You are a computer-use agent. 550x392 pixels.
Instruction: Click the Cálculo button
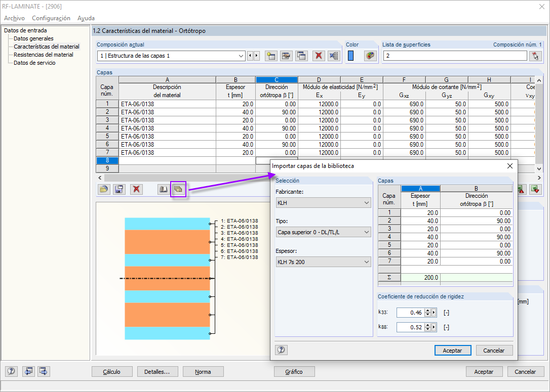click(112, 372)
